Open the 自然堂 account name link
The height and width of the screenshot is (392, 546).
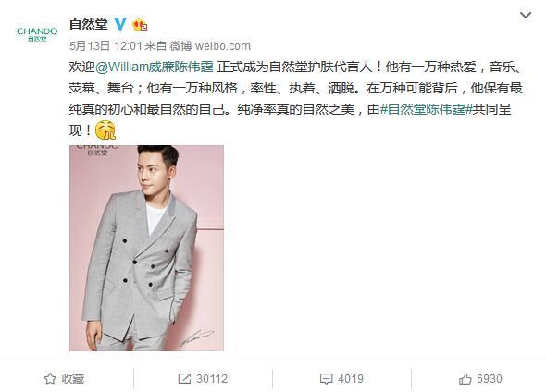89,24
